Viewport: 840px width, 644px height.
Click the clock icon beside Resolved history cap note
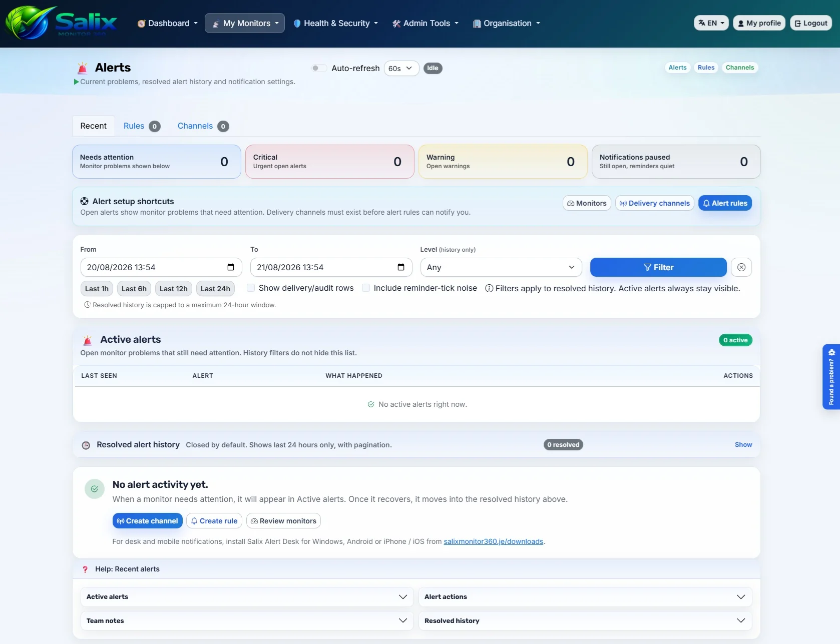click(x=87, y=305)
